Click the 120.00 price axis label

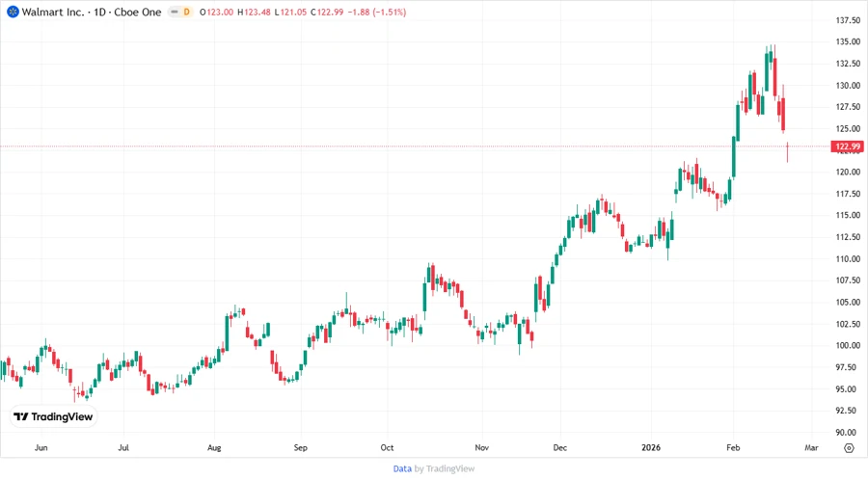coord(848,172)
